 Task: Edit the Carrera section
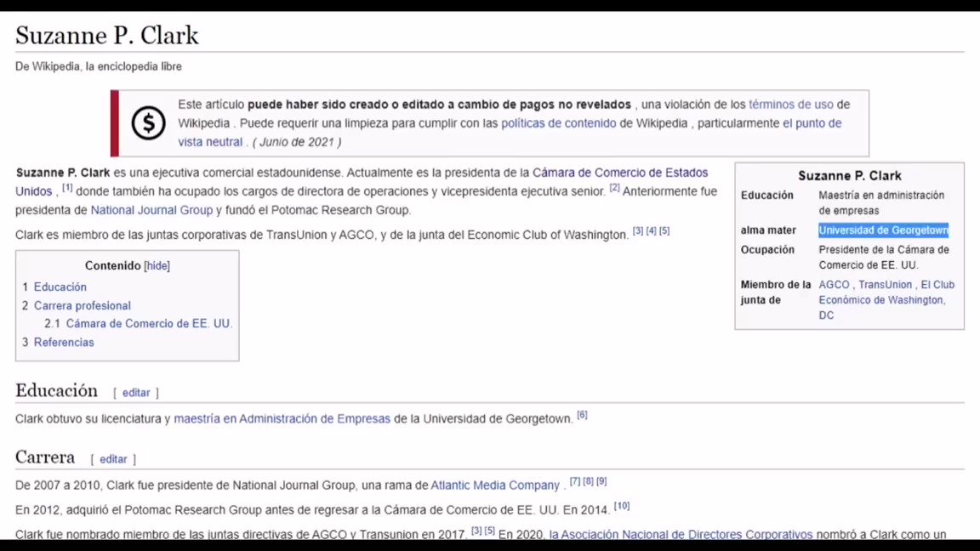tap(113, 459)
